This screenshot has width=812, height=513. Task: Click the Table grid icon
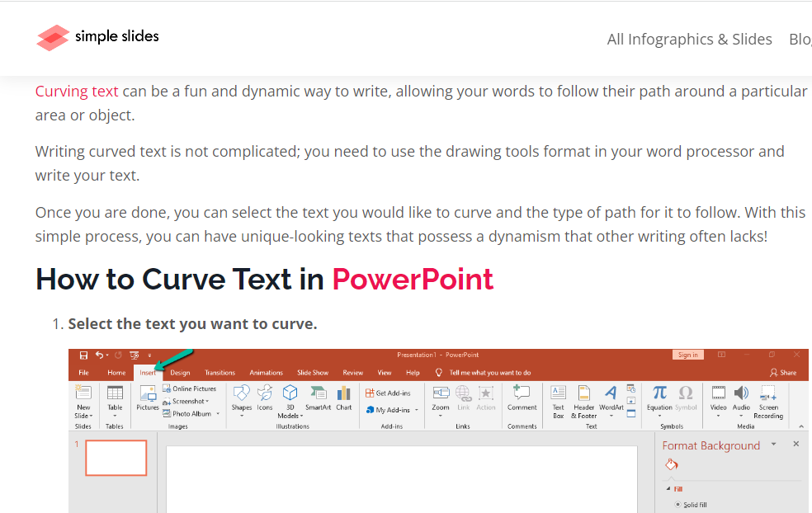[x=115, y=393]
